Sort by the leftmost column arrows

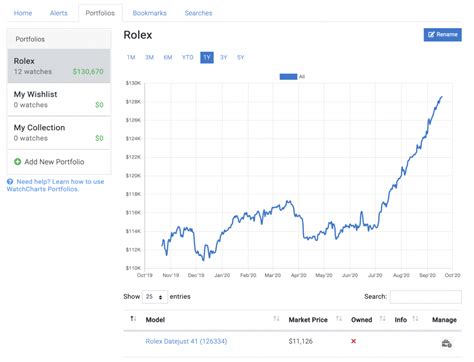pyautogui.click(x=133, y=319)
